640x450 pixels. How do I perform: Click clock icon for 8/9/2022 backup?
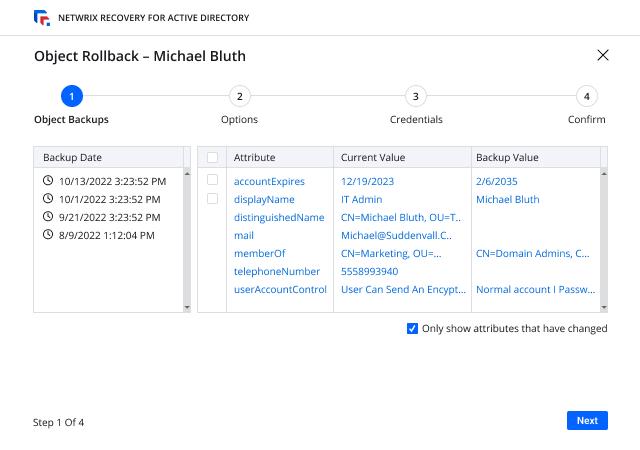pos(48,235)
